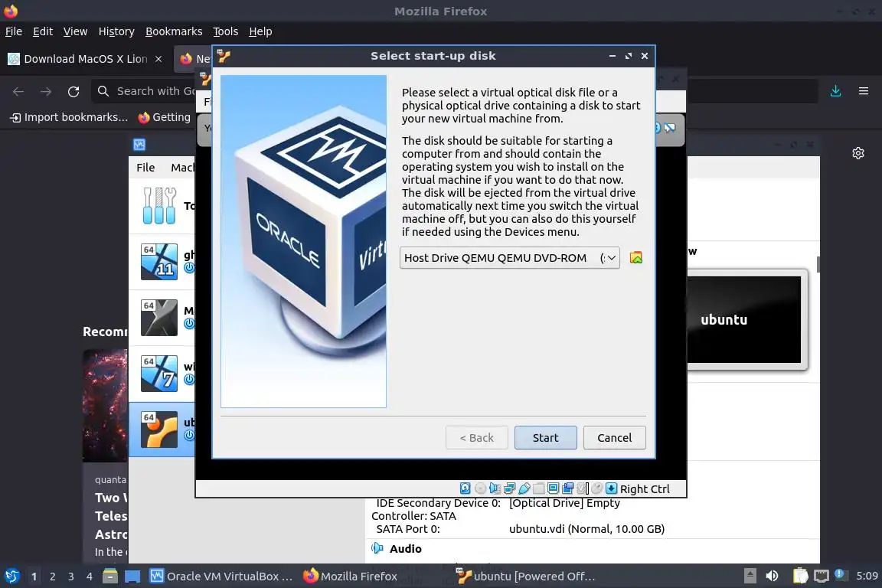Image resolution: width=882 pixels, height=588 pixels.
Task: Click Firefox's downloads arrow icon
Action: [x=836, y=91]
